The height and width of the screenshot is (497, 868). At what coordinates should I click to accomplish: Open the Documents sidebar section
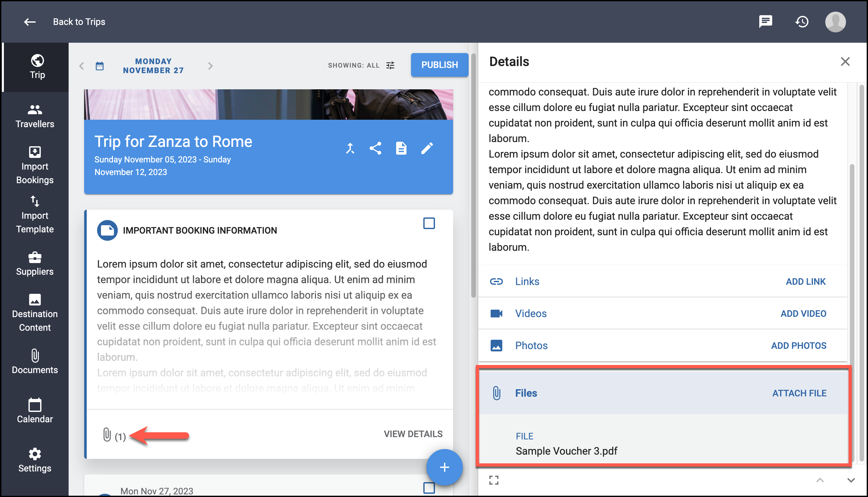tap(35, 362)
